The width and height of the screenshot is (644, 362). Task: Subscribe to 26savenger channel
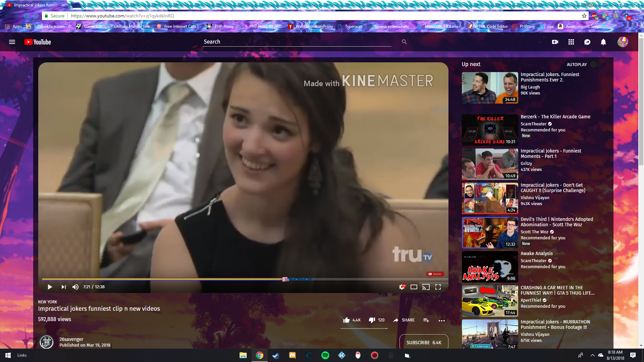click(x=424, y=342)
